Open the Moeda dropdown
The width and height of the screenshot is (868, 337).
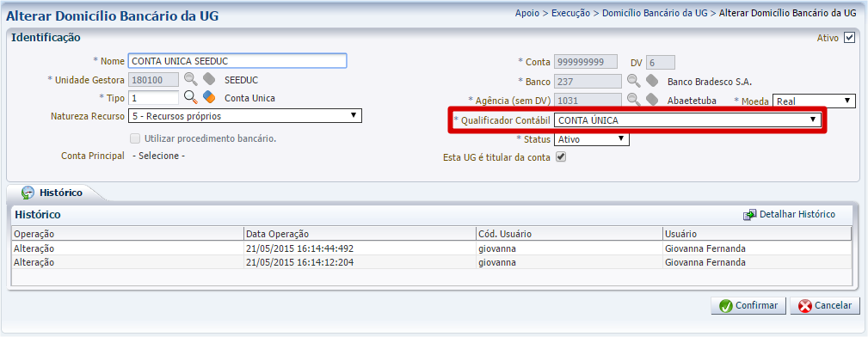pyautogui.click(x=814, y=101)
